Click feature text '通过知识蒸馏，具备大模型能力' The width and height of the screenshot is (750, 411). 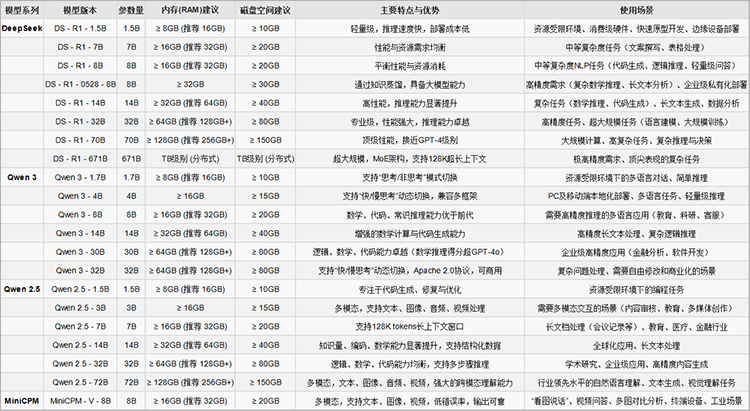tap(410, 85)
